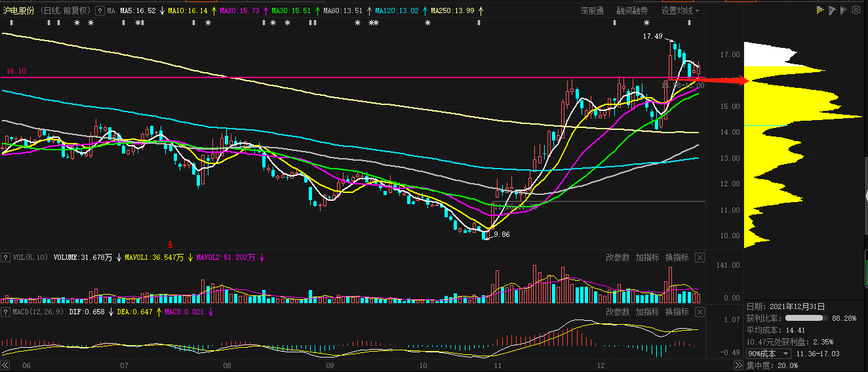Open the 融资融券 tab

click(x=632, y=11)
